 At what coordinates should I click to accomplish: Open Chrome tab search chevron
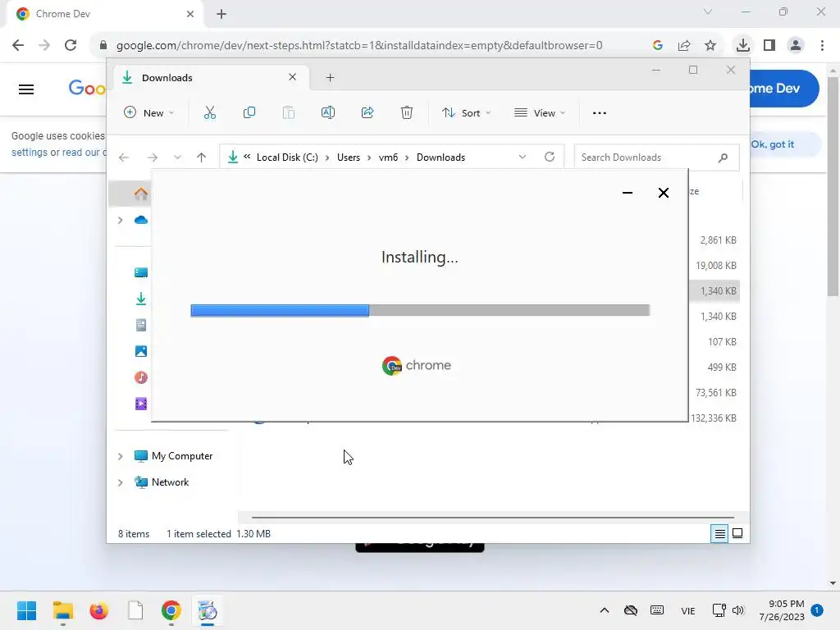pos(708,11)
